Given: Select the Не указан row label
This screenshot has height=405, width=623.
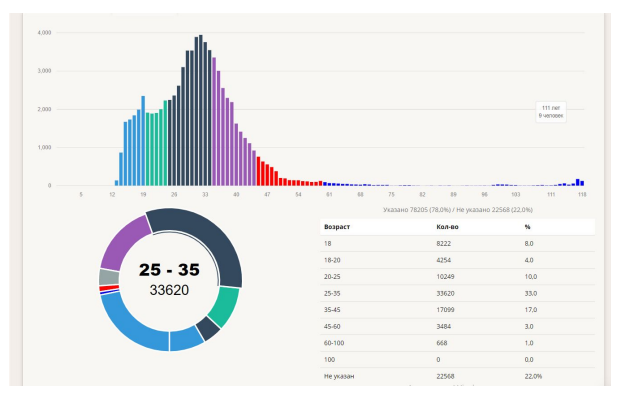Looking at the screenshot, I should coord(339,376).
